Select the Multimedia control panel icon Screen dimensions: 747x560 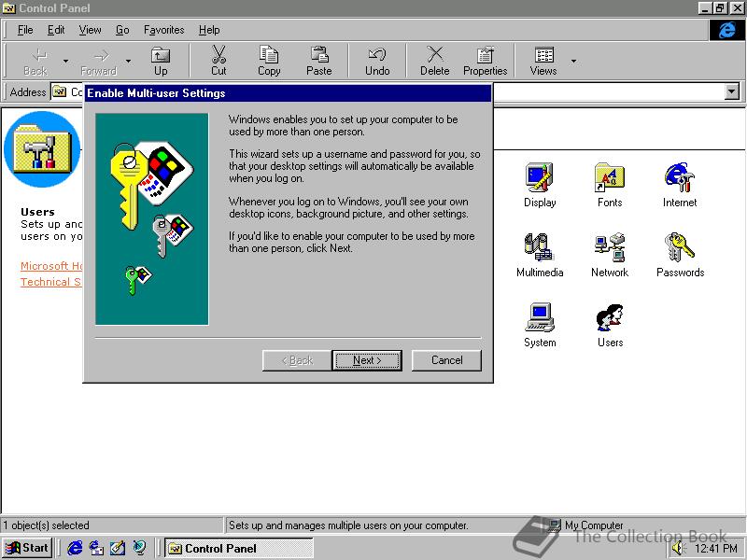pyautogui.click(x=540, y=255)
